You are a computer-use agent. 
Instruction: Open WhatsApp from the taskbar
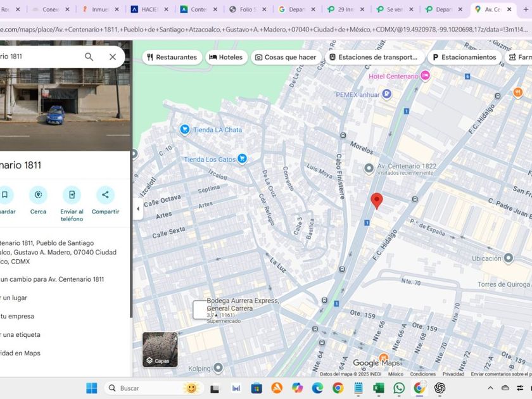tap(399, 388)
